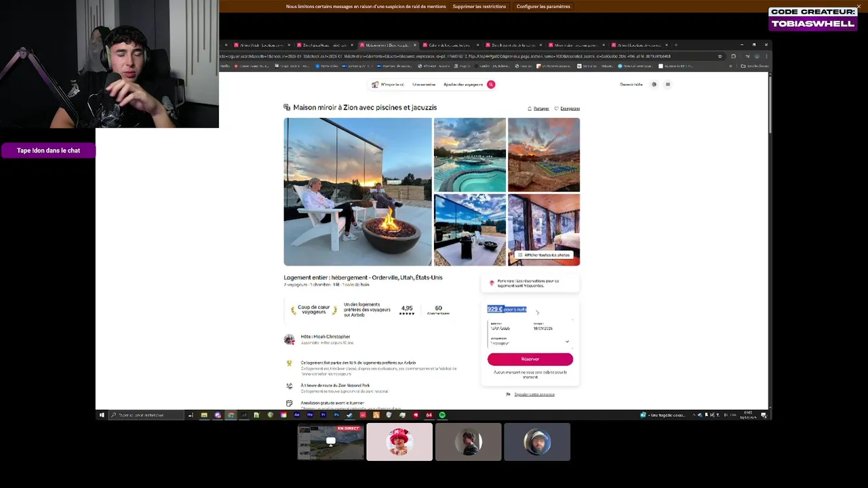Click the Coup de cœur voyageurs badge
Image resolution: width=868 pixels, height=488 pixels.
[x=314, y=310]
